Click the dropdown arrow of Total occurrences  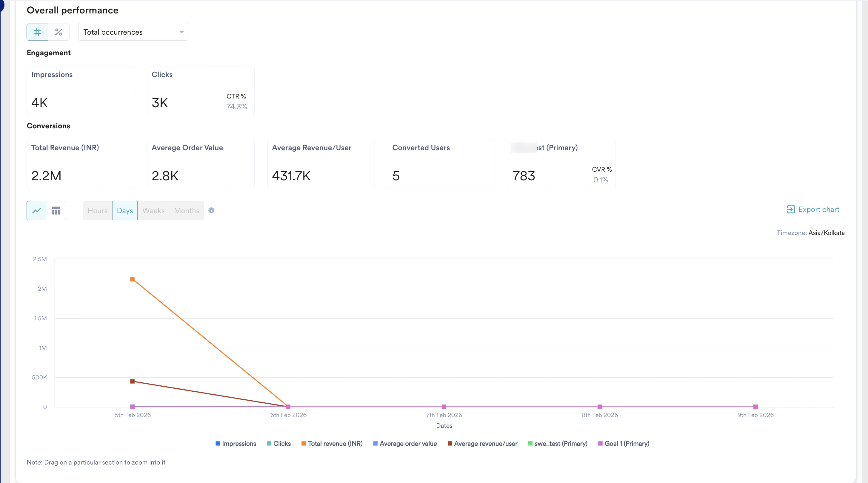pyautogui.click(x=181, y=32)
